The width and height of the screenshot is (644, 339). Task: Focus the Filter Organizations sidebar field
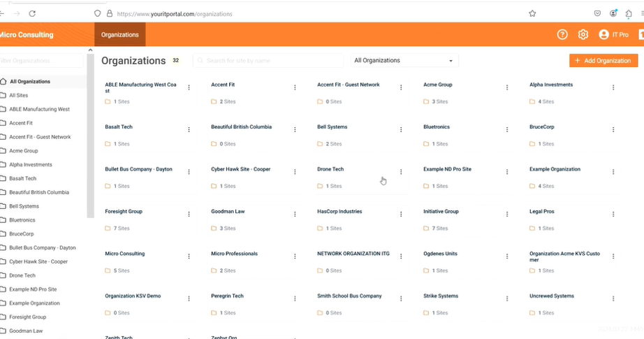point(41,61)
